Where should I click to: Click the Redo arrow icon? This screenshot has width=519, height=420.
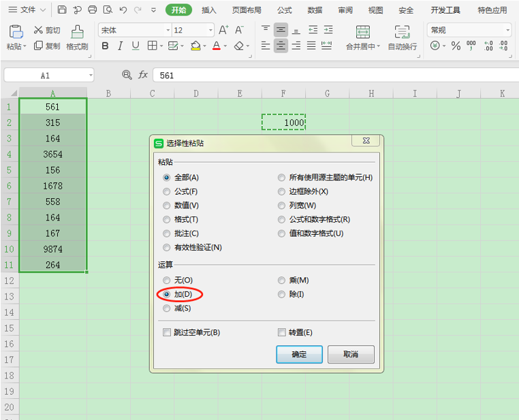(138, 10)
